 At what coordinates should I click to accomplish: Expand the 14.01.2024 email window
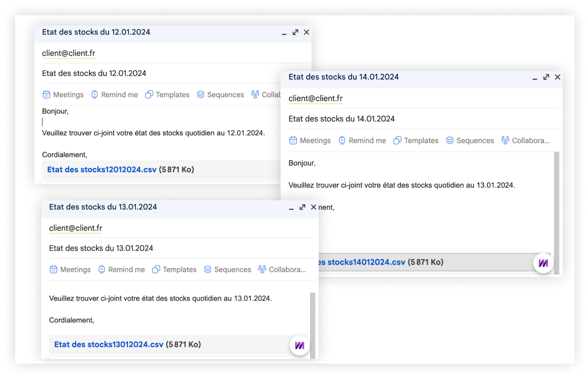click(x=546, y=77)
